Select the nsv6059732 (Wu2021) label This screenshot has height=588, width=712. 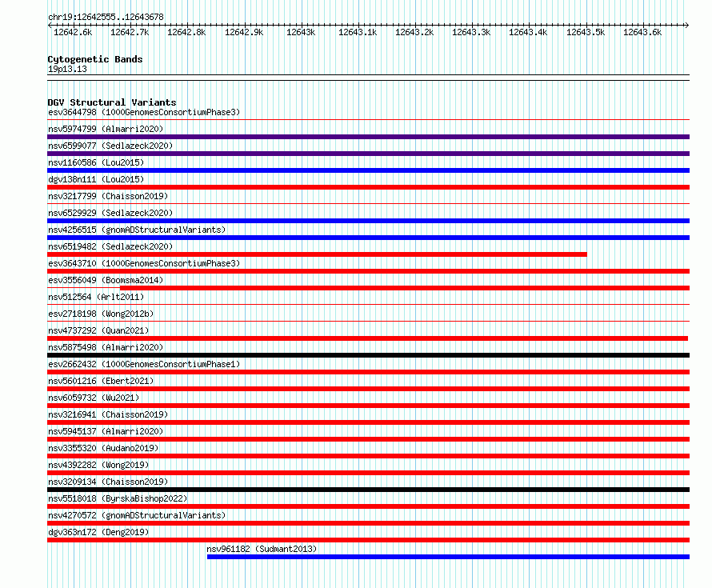tap(94, 398)
